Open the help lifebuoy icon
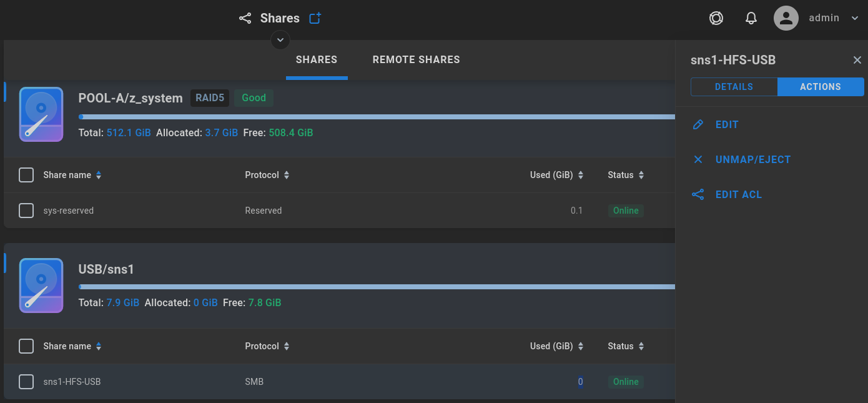This screenshot has height=403, width=868. (x=716, y=18)
